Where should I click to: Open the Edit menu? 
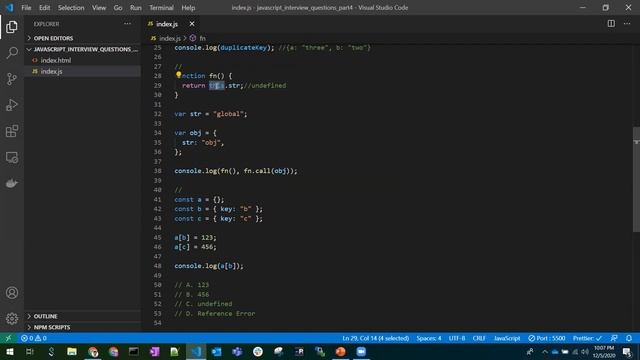(x=44, y=8)
